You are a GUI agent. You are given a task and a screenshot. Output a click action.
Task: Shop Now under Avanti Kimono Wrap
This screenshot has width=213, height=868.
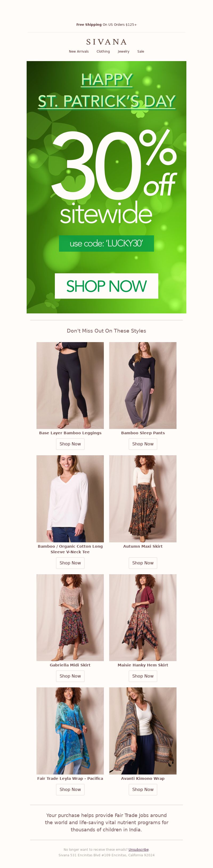click(143, 789)
